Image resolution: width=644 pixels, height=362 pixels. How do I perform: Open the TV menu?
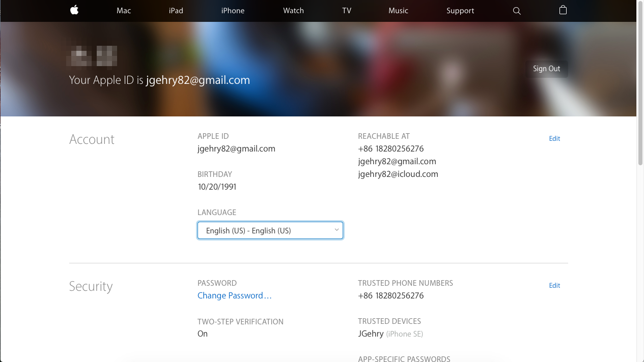(x=347, y=11)
